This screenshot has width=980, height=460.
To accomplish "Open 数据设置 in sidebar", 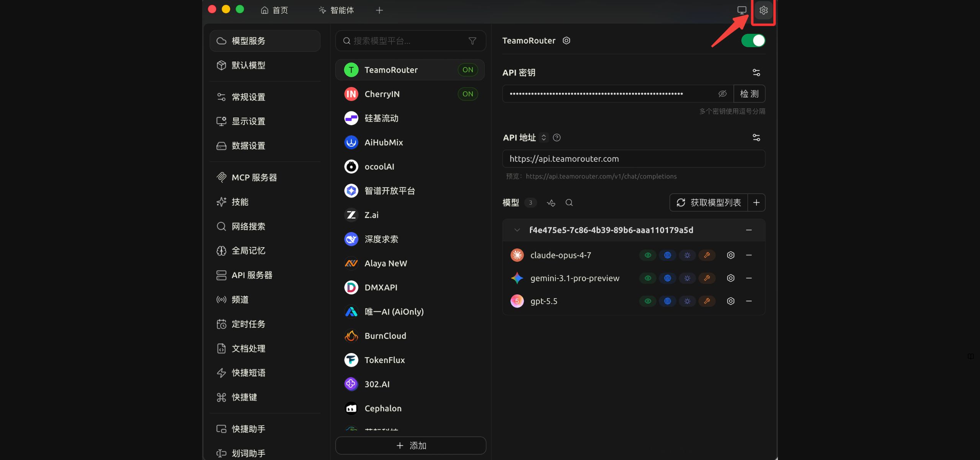I will pyautogui.click(x=265, y=146).
